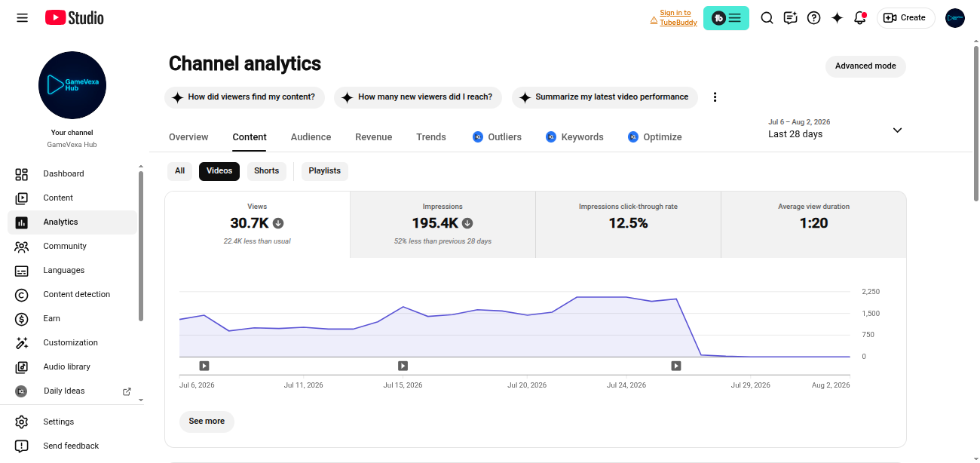
Task: Ask 'How did viewers find my content?'
Action: [244, 97]
